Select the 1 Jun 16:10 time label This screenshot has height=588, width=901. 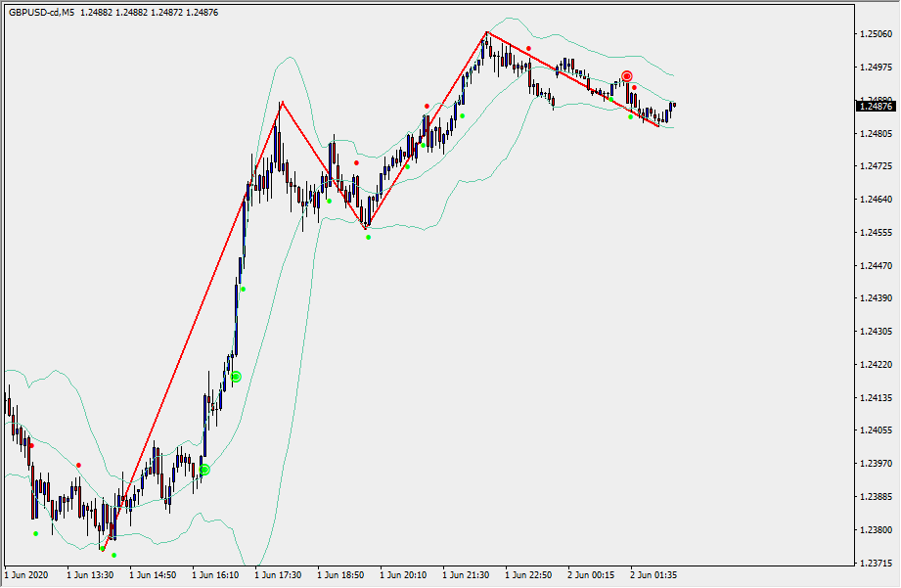click(216, 576)
